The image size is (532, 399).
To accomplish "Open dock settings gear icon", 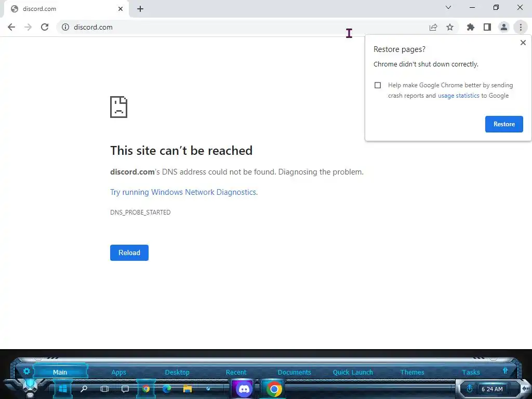I will point(26,371).
